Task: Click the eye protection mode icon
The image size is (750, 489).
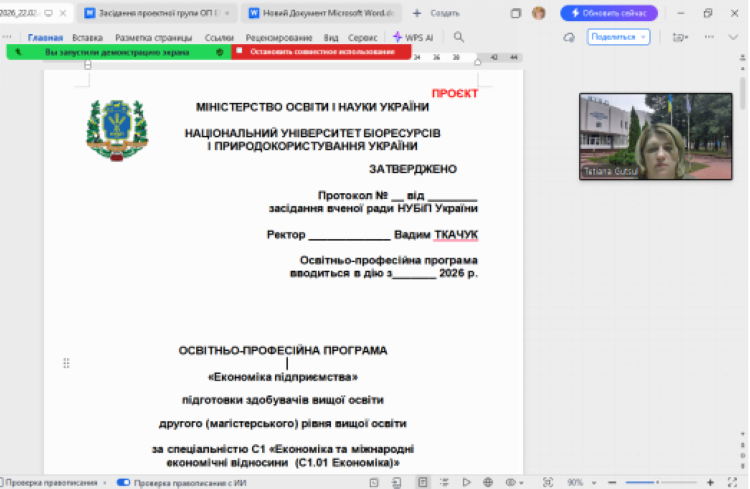Action: [x=511, y=482]
